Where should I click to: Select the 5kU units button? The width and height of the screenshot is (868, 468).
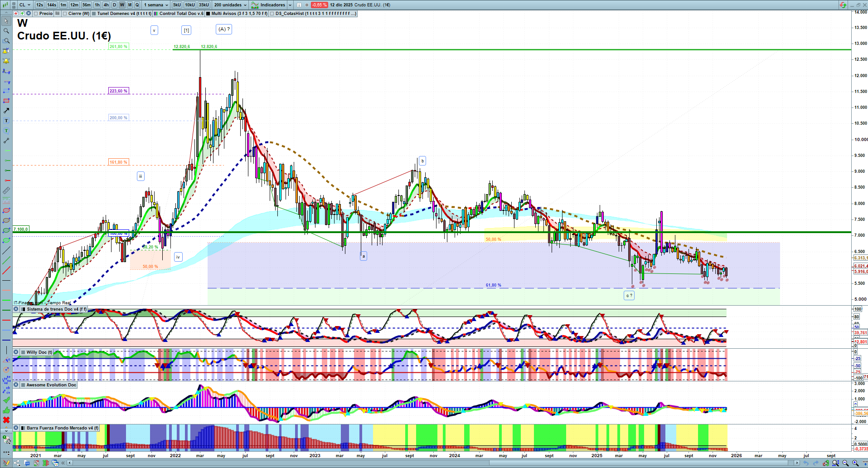coord(177,5)
